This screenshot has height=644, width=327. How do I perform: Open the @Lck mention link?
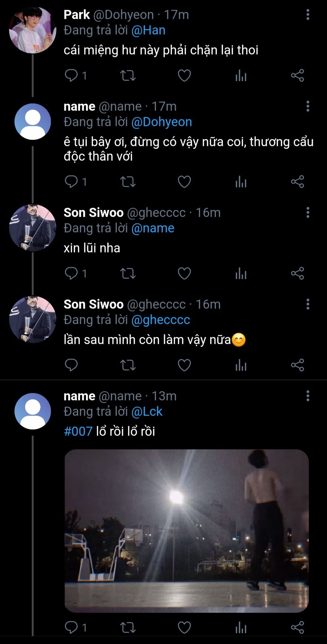pos(147,412)
